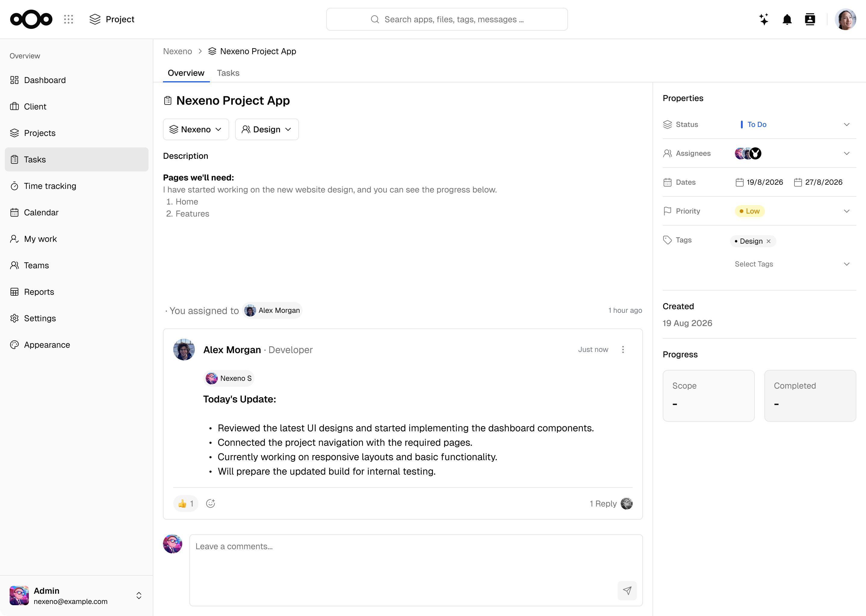Click the Just now timestamp

[x=593, y=349]
